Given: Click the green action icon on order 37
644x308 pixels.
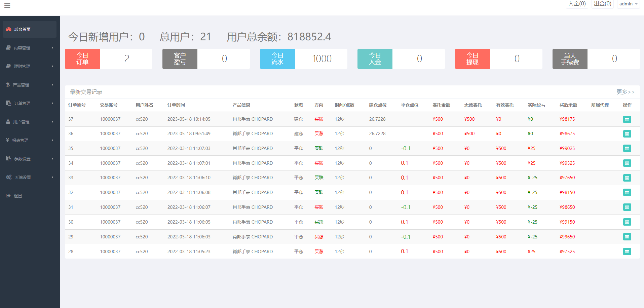Looking at the screenshot, I should [627, 119].
